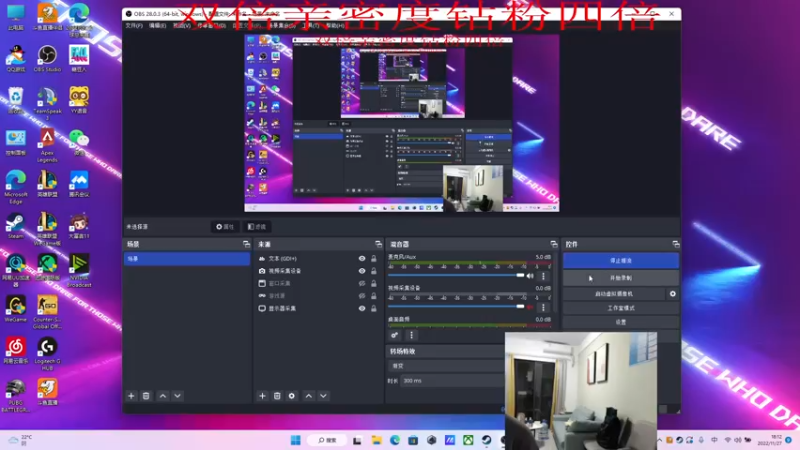The image size is (800, 450).
Task: Select 显示器采集 source row
Action: tap(318, 309)
